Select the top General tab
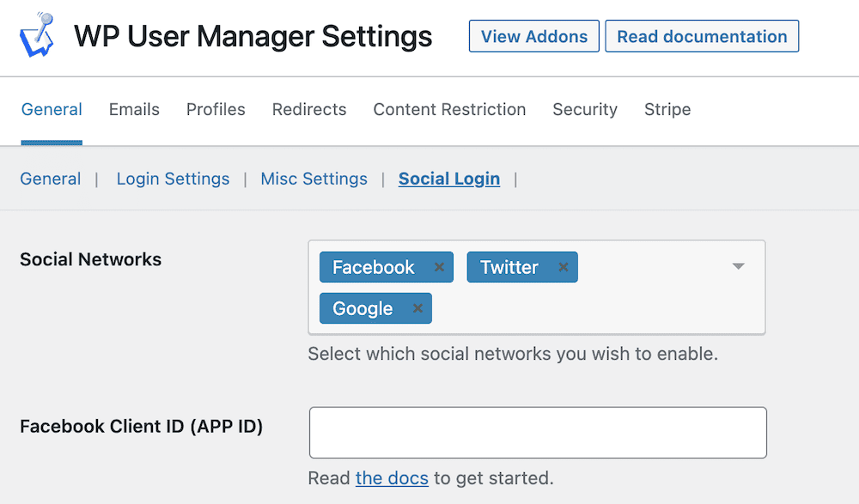859x504 pixels. tap(52, 110)
